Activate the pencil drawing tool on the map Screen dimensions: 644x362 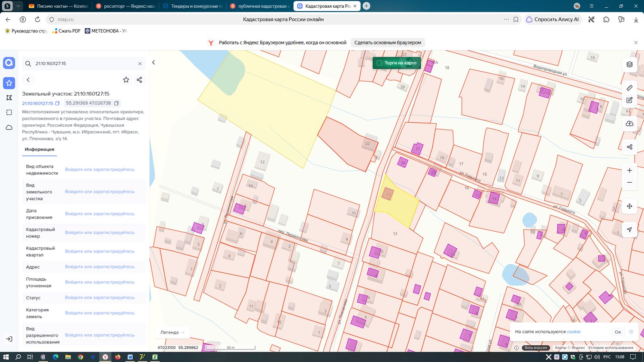coord(629,100)
